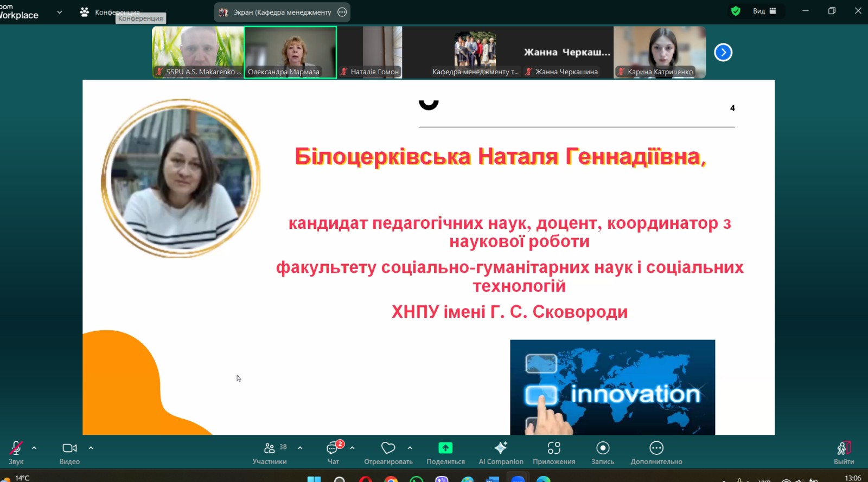Open the Приложения apps icon
The height and width of the screenshot is (482, 868).
coord(553,453)
